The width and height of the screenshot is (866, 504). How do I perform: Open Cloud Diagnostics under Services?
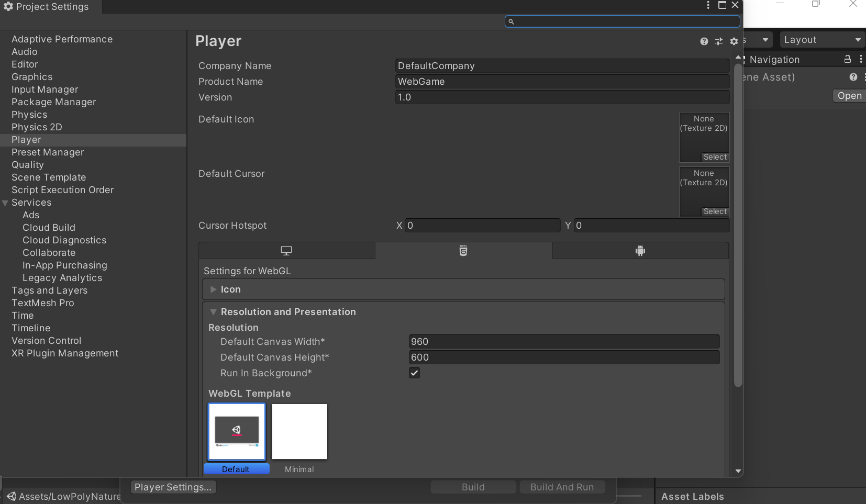click(x=64, y=240)
